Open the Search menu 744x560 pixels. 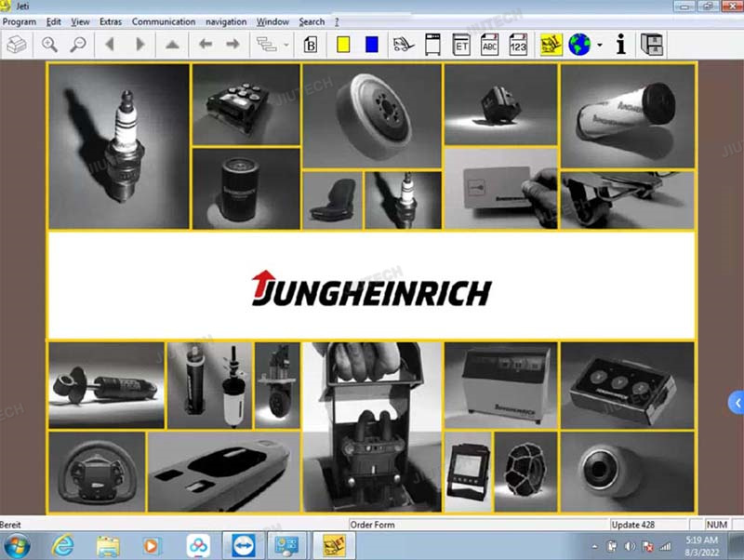pos(312,21)
